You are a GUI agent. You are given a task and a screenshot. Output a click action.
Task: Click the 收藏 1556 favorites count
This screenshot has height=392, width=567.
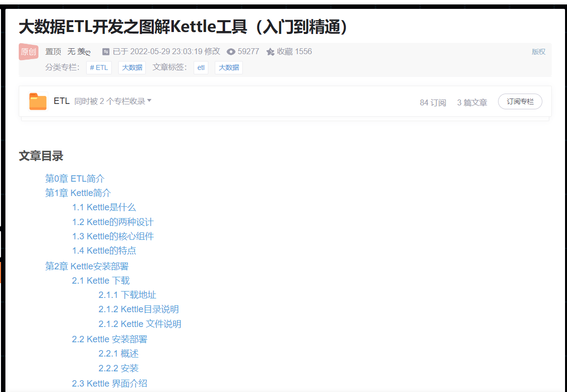pos(295,52)
